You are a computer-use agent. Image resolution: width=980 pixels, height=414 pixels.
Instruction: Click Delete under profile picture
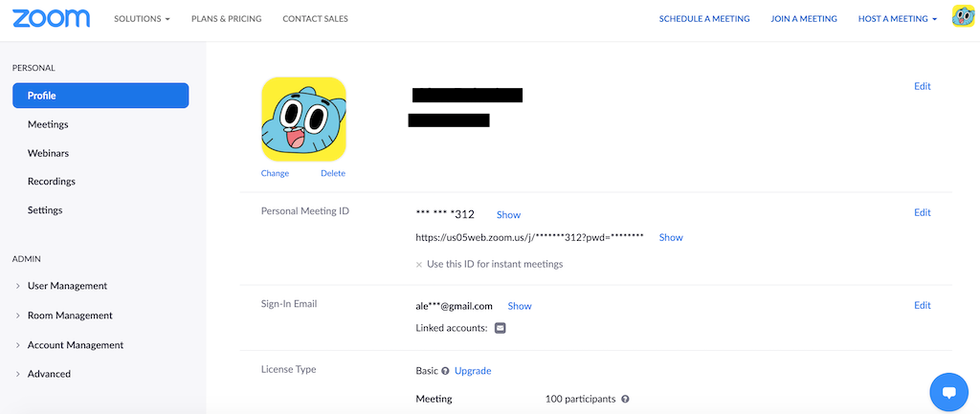click(333, 173)
